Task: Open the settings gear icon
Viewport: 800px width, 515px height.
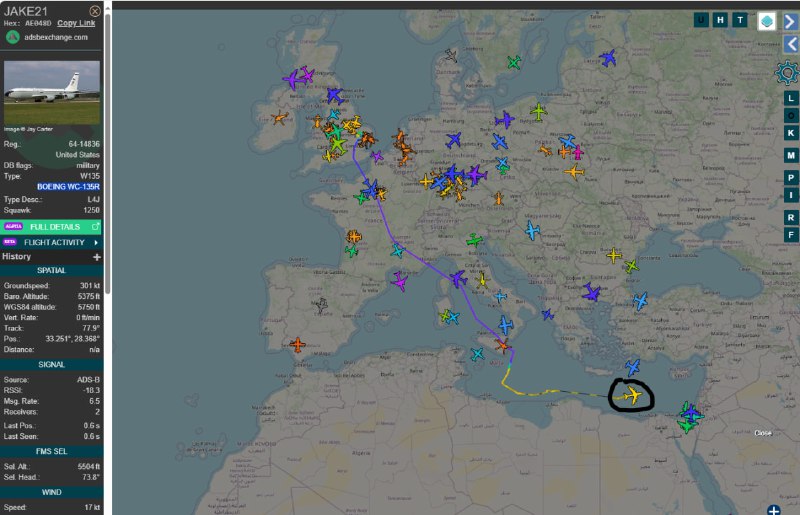Action: pos(787,73)
